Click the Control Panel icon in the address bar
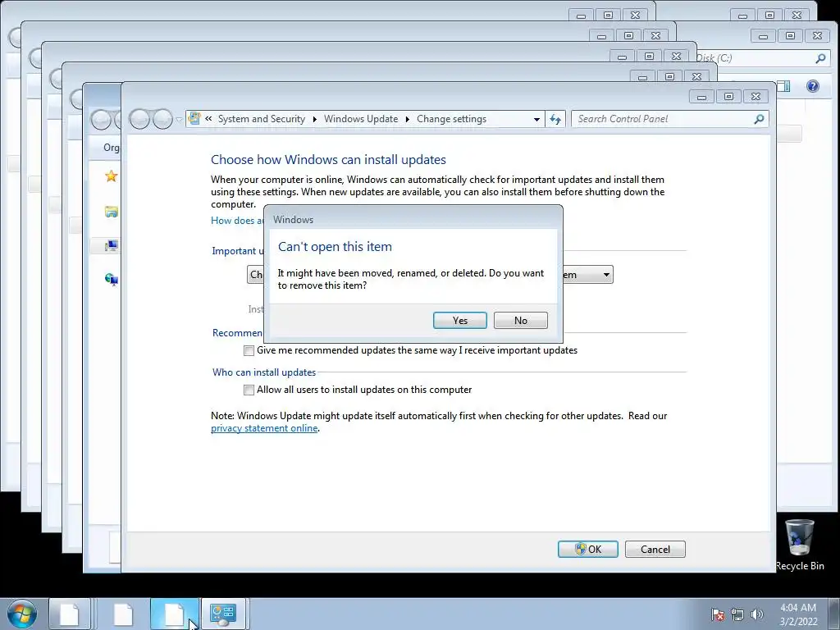 point(194,118)
